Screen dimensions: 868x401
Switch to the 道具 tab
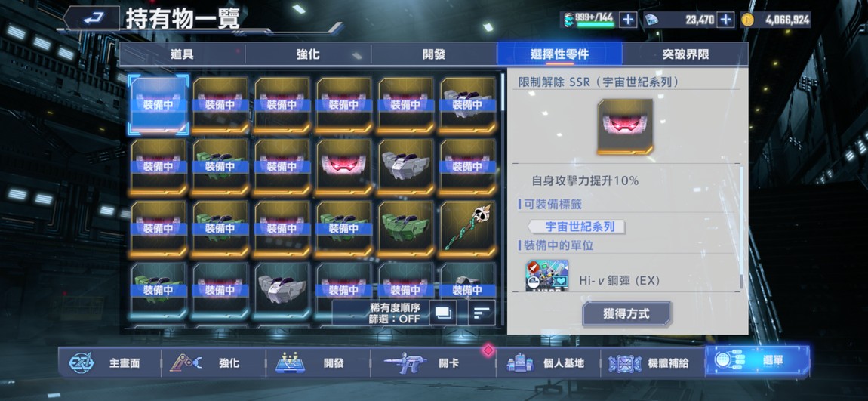[182, 54]
